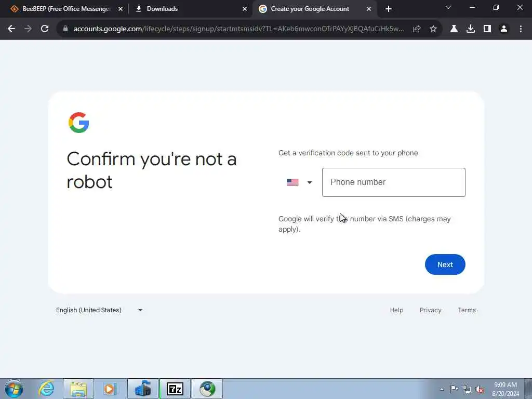Image resolution: width=532 pixels, height=399 pixels.
Task: Reload the page with the refresh icon
Action: click(45, 29)
